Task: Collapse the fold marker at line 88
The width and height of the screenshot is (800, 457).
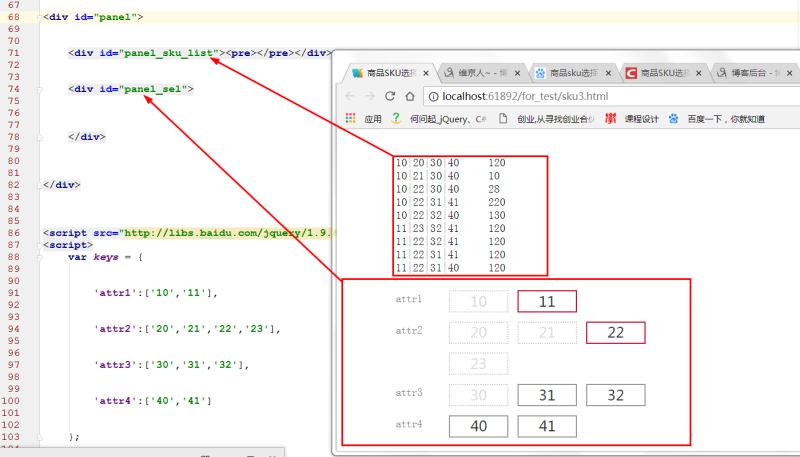Action: click(x=41, y=257)
